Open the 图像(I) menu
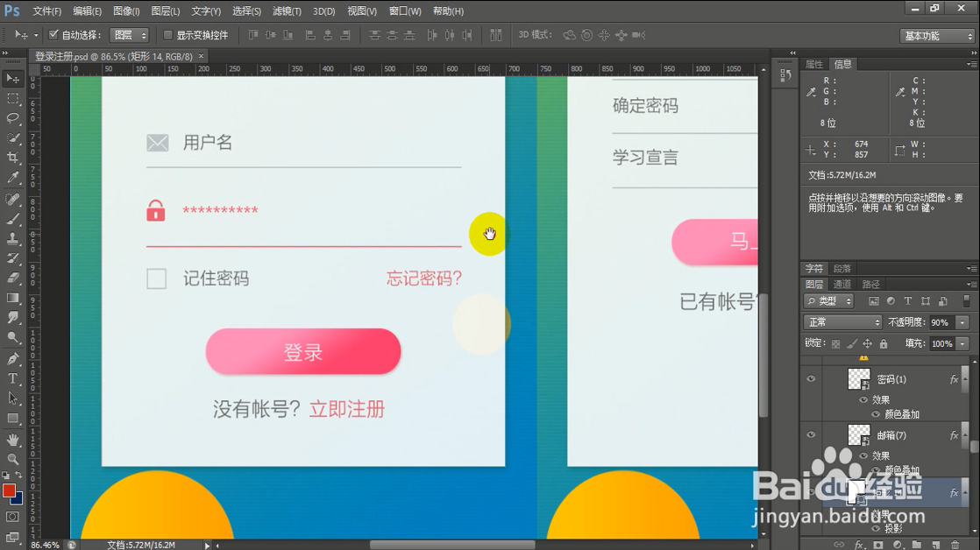The height and width of the screenshot is (550, 980). coord(126,11)
